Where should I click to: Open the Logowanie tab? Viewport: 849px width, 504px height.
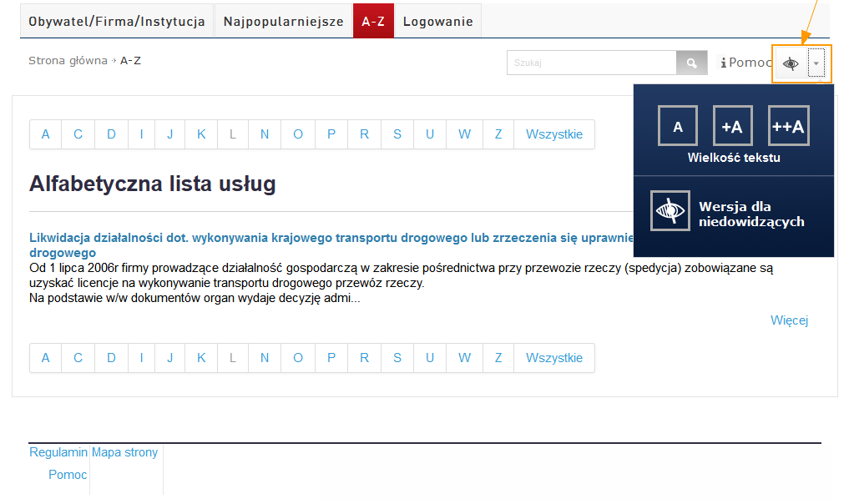[437, 22]
